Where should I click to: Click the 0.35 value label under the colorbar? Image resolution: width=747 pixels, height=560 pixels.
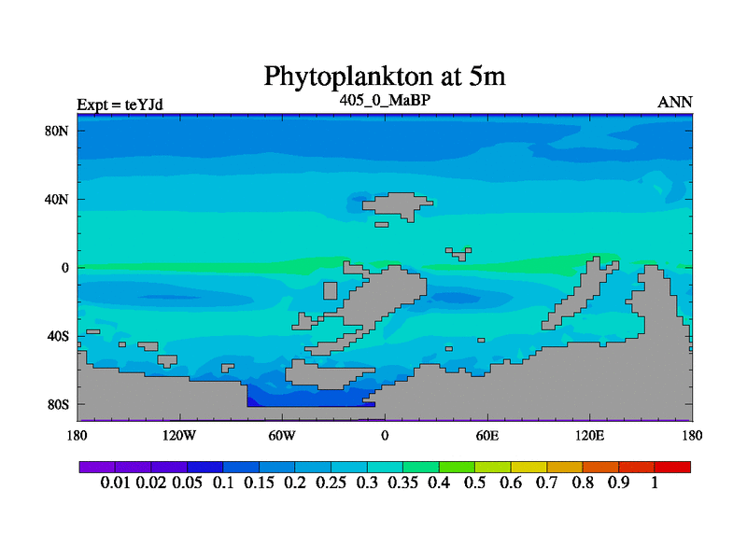coord(403,483)
